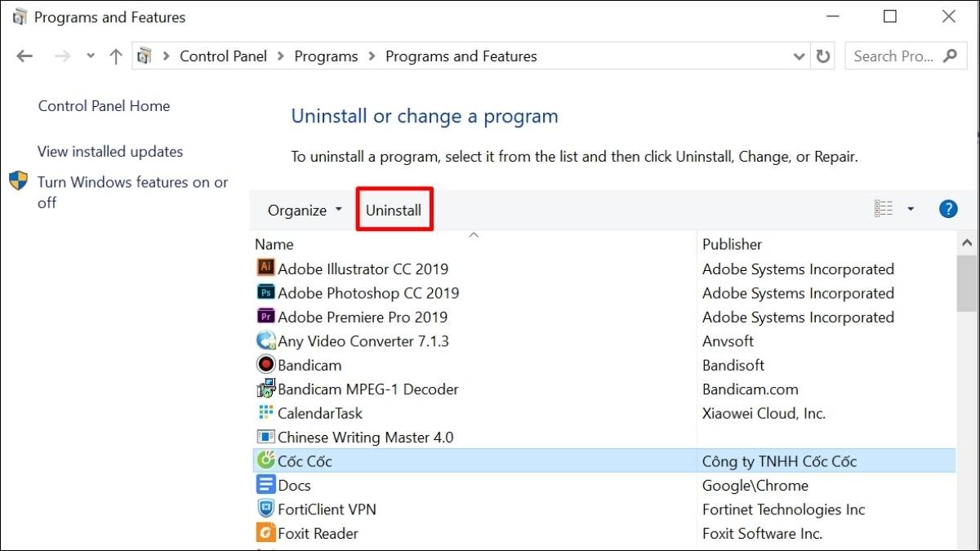The width and height of the screenshot is (980, 551).
Task: Click the Control Panel icon in address bar
Action: point(145,56)
